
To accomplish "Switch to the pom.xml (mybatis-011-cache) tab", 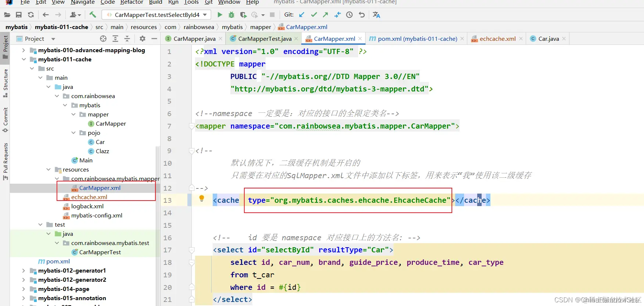I will [x=417, y=39].
